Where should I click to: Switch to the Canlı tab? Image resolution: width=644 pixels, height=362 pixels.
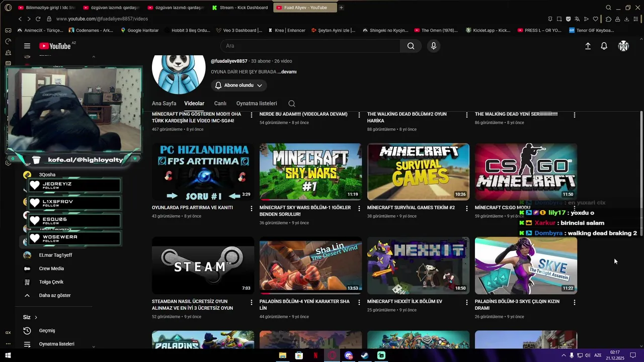point(220,104)
